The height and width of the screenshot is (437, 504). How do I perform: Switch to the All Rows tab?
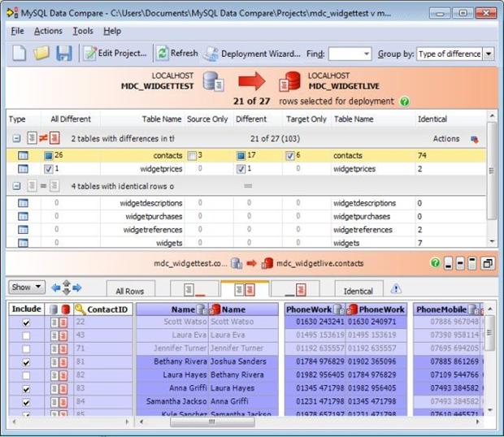131,288
